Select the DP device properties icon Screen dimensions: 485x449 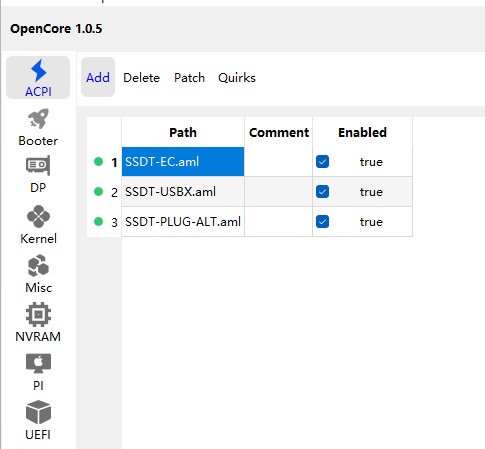pyautogui.click(x=38, y=174)
